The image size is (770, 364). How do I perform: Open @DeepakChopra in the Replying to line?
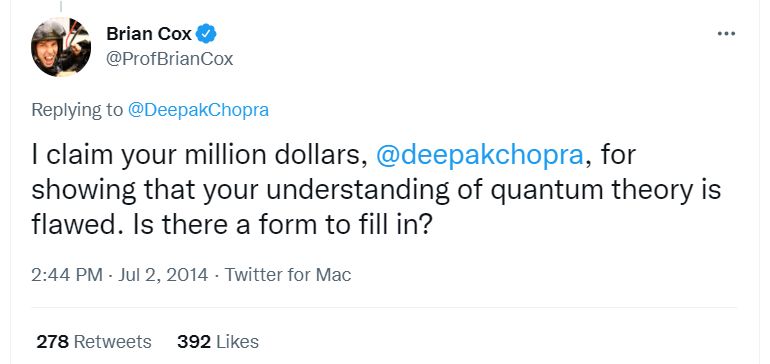click(198, 110)
